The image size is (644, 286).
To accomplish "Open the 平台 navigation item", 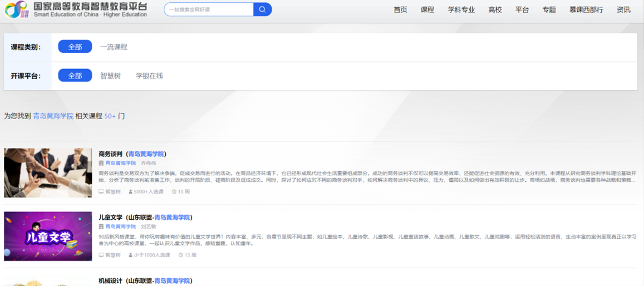I will coord(522,9).
